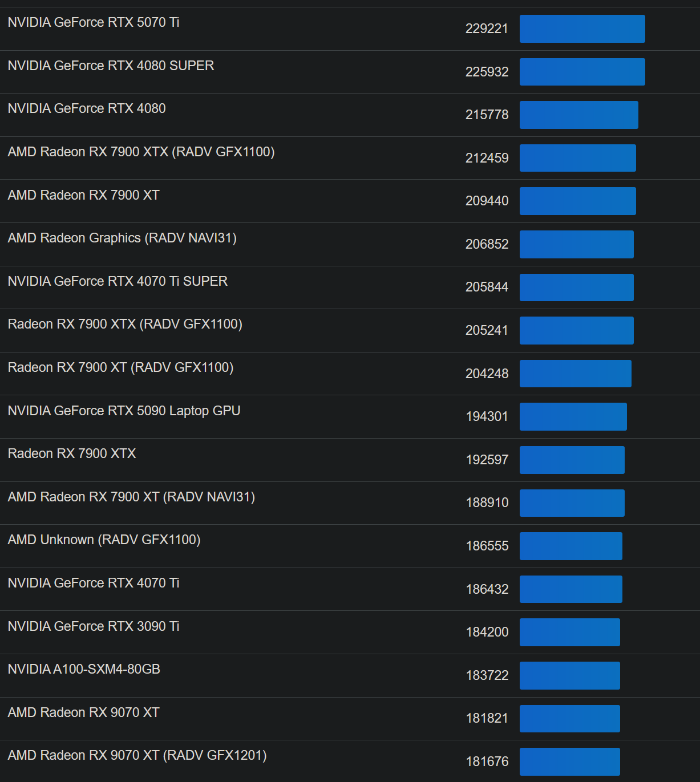Select score value 192597
This screenshot has width=700, height=782.
coord(487,460)
